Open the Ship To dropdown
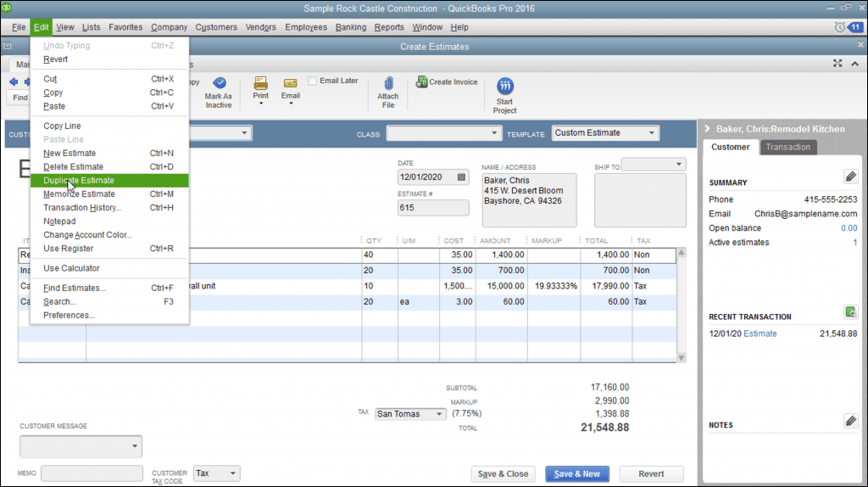868x487 pixels. click(x=679, y=164)
